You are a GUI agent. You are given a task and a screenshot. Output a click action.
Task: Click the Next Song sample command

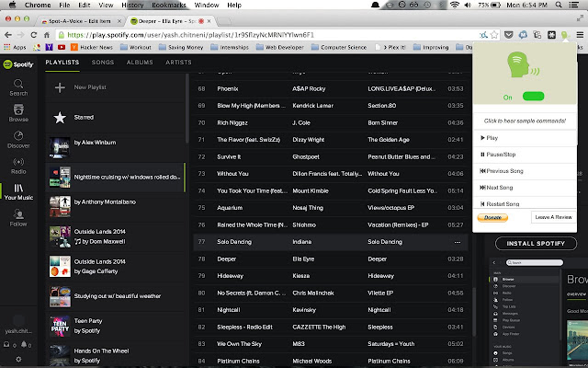pyautogui.click(x=525, y=188)
